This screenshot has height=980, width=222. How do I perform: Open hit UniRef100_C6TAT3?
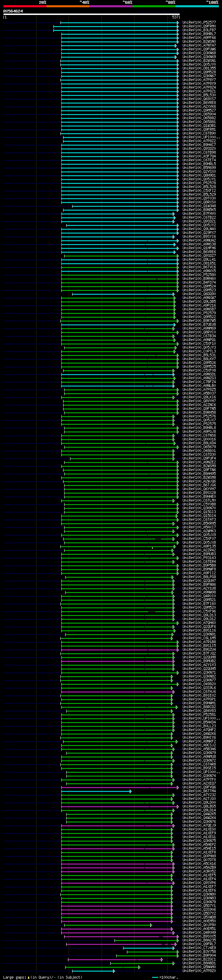point(199,519)
